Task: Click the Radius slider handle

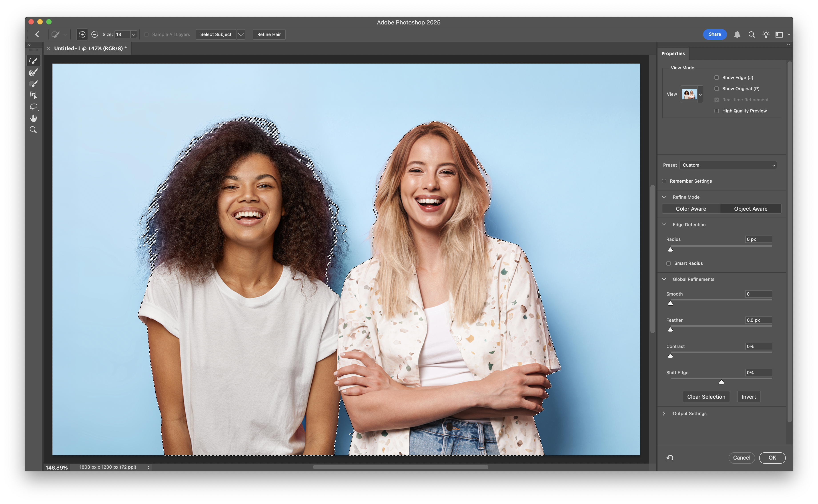Action: pos(670,249)
